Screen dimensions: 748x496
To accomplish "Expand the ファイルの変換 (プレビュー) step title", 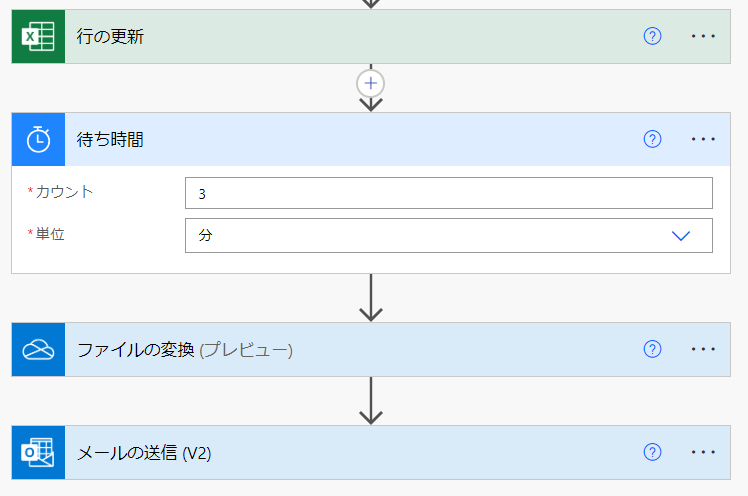I will click(x=184, y=349).
